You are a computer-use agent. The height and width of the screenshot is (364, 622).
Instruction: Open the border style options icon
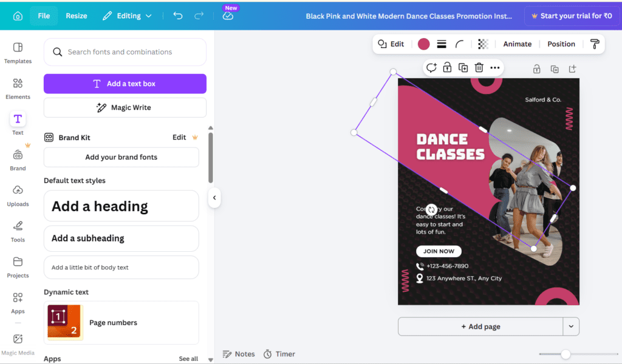pyautogui.click(x=442, y=44)
